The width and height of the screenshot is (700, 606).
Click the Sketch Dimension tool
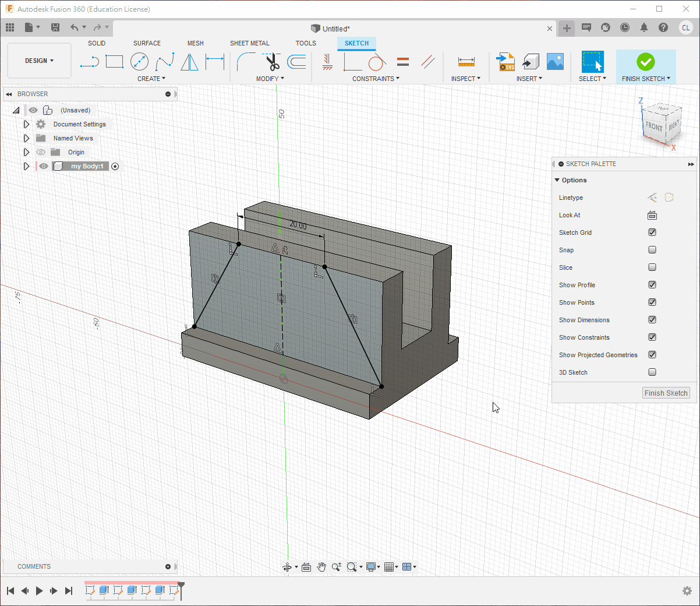pos(215,61)
